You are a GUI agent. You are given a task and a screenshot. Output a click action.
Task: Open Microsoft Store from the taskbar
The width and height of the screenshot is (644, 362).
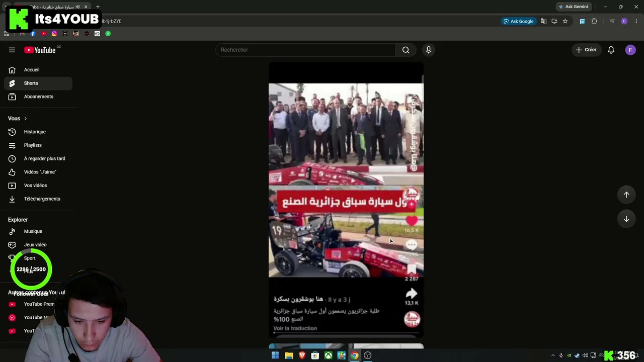(315, 355)
